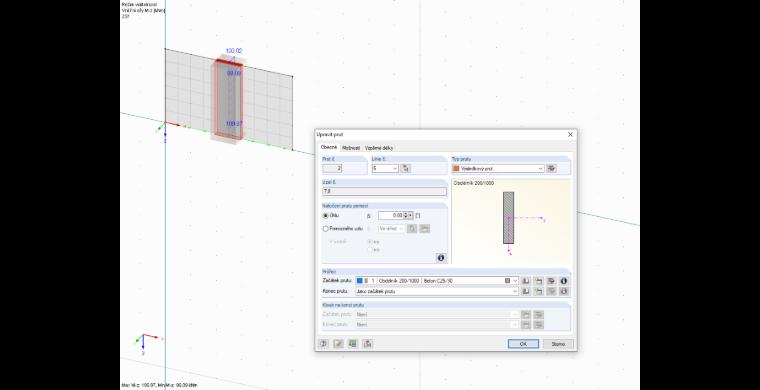Click the gray material swatch in Začátek prutu field

click(507, 281)
